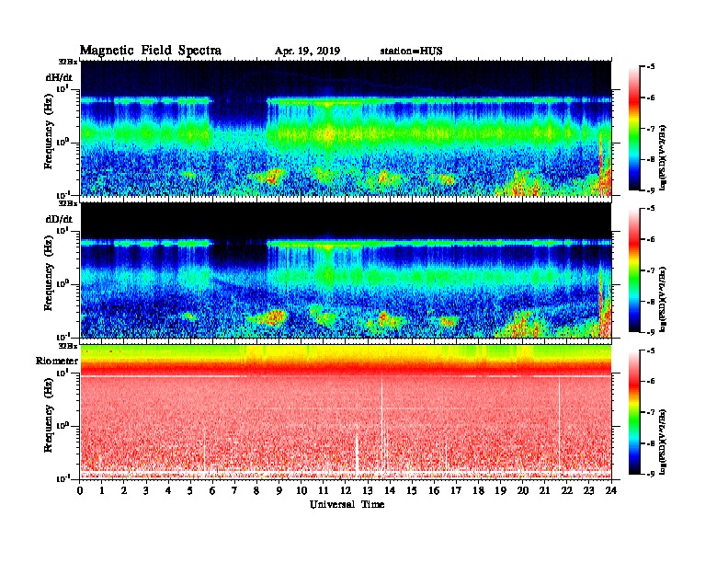This screenshot has height=563, width=728.
Task: Click hour tick label "13" on time axis
Action: [x=368, y=490]
